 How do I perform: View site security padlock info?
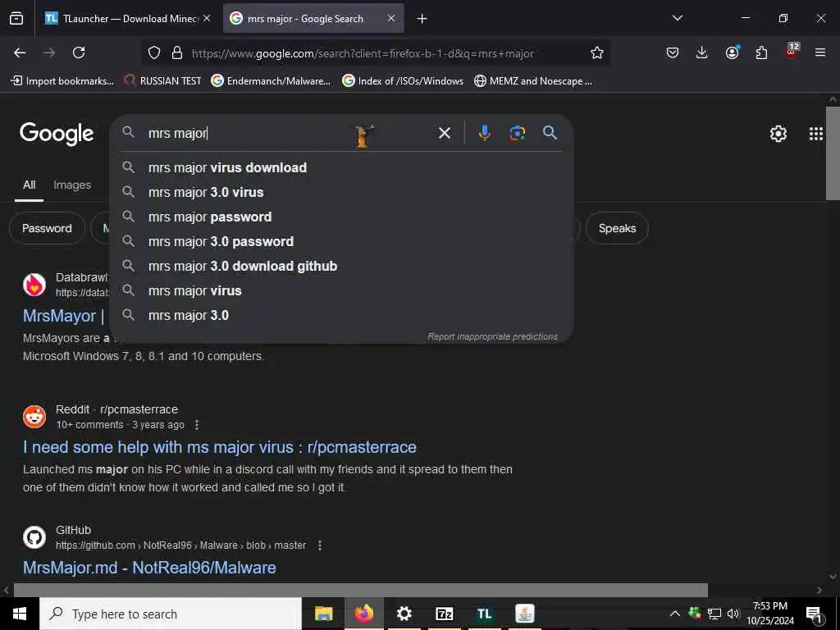coord(177,52)
